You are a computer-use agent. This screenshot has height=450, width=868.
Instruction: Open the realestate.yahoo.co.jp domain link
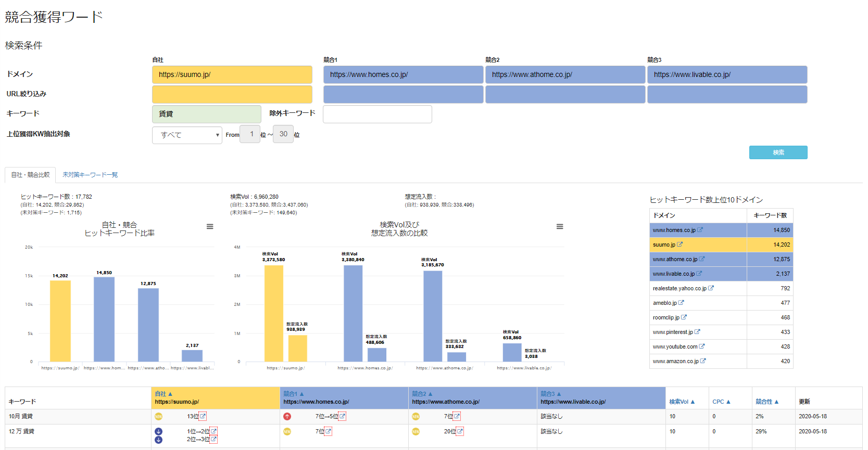[x=680, y=288]
